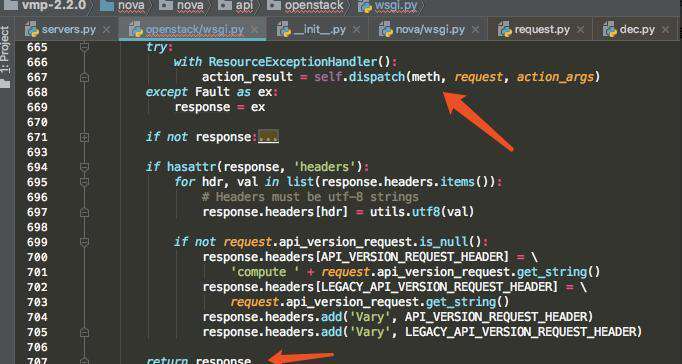Click the folder icon of api breadcrumb
This screenshot has width=682, height=364.
224,6
